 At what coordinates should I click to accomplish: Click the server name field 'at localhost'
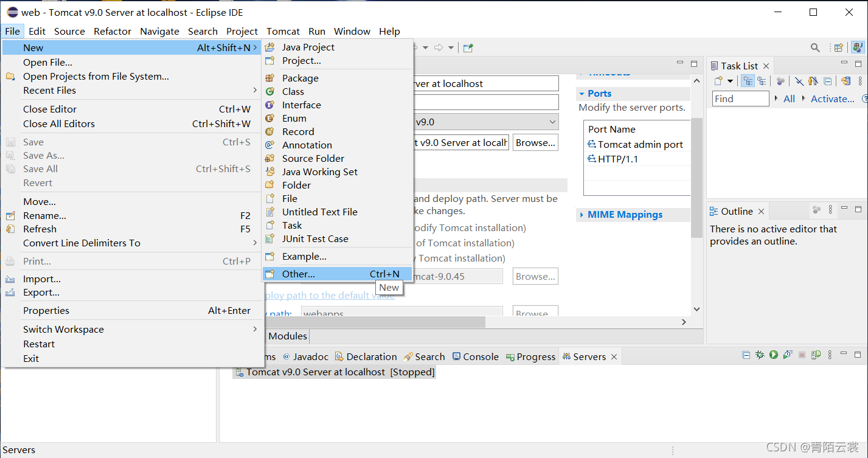tap(485, 83)
